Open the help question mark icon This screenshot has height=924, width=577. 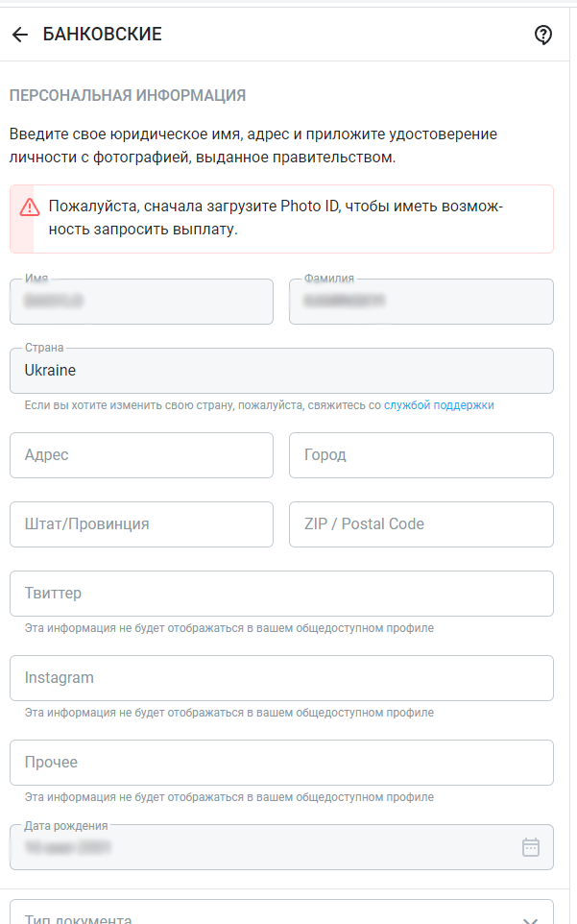[x=543, y=35]
